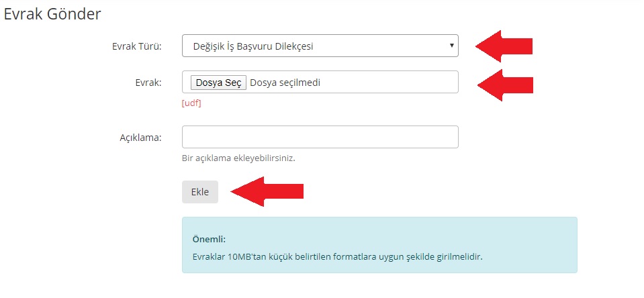
Task: Select the "Değişik İş Başvuru Dilekçesi" selected option text
Action: (x=253, y=46)
